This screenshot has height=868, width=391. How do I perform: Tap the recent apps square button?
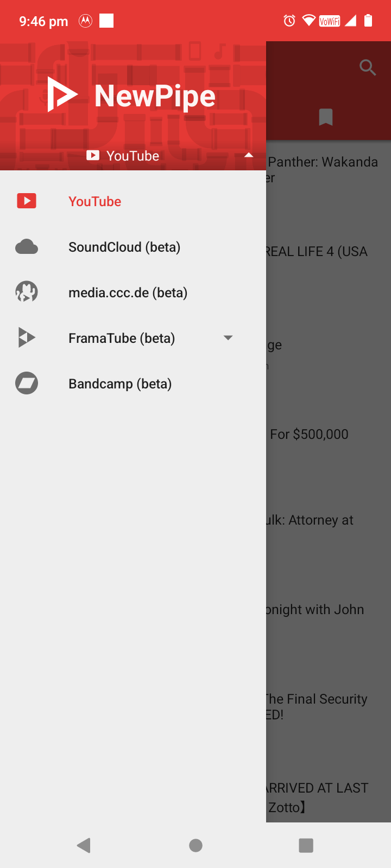[306, 845]
